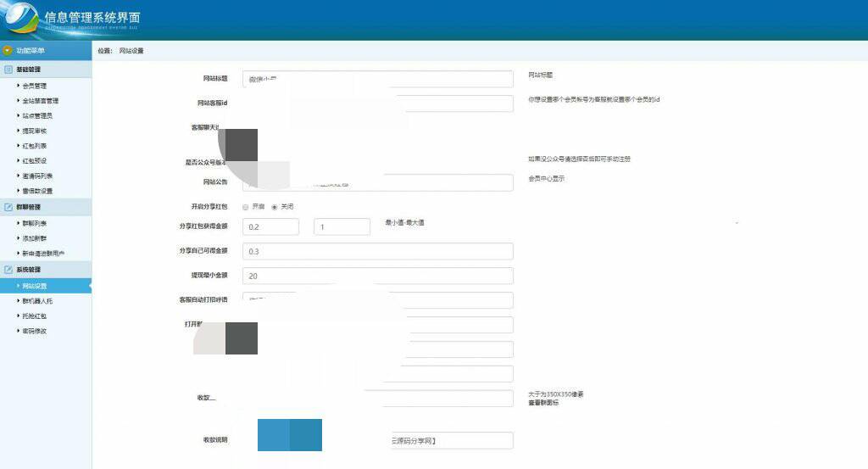Select the 关闭 radio for share red packet
Viewport: 868px width, 469px height.
pos(274,207)
